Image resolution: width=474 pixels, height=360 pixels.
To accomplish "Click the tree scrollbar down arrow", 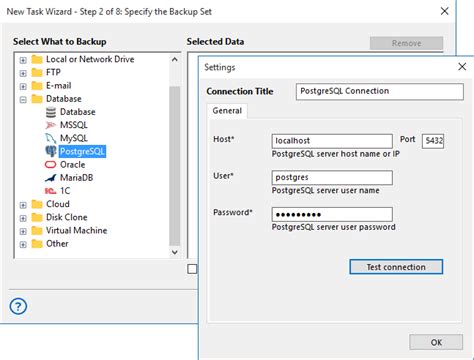I will pyautogui.click(x=174, y=252).
